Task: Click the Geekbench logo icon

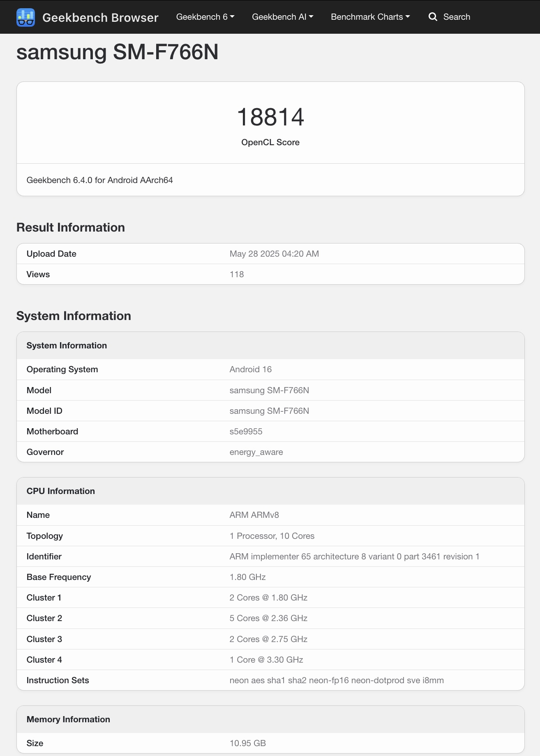Action: (25, 17)
